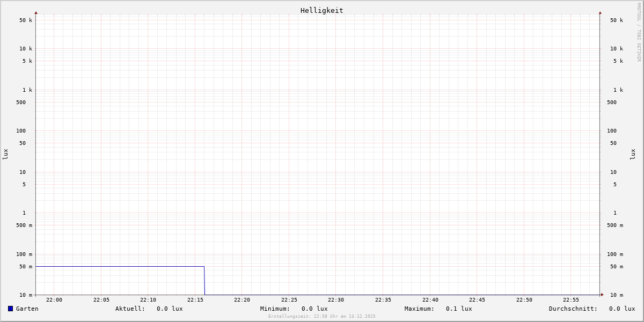Click the left axis lux label
This screenshot has height=322, width=644.
pos(5,154)
